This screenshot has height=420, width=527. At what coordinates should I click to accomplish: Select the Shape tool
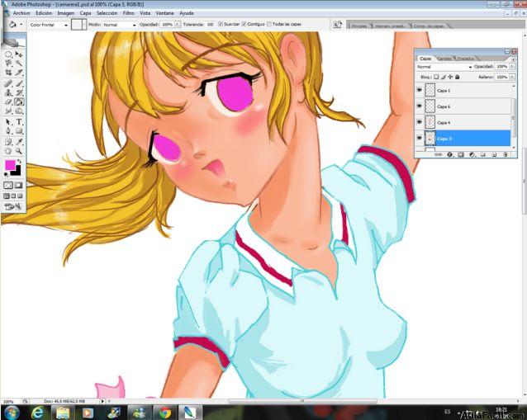[x=19, y=131]
